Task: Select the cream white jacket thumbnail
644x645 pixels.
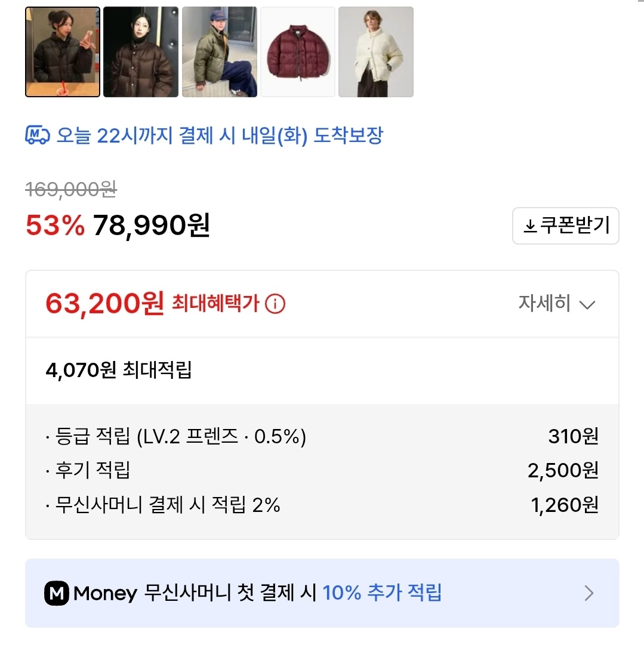Action: pyautogui.click(x=376, y=52)
